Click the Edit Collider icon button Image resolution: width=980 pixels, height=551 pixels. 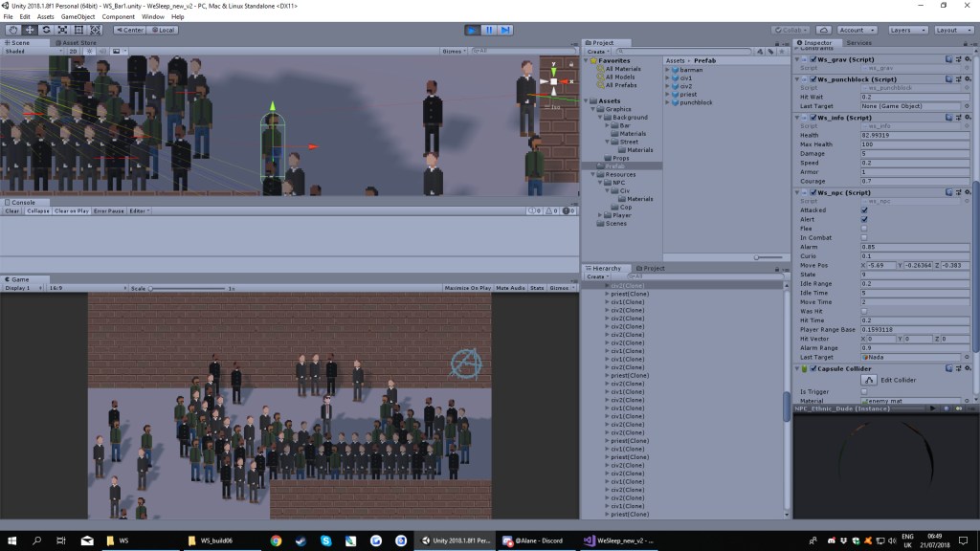click(x=868, y=380)
